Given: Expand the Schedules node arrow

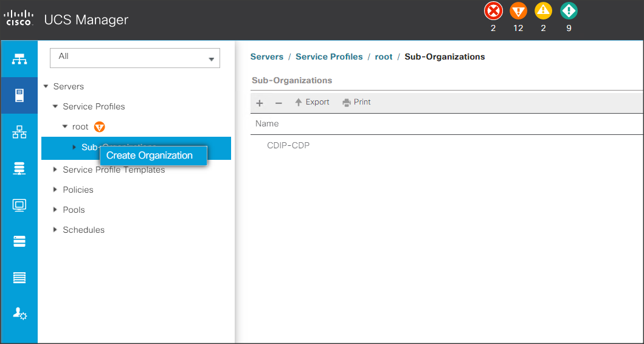Looking at the screenshot, I should coord(55,230).
